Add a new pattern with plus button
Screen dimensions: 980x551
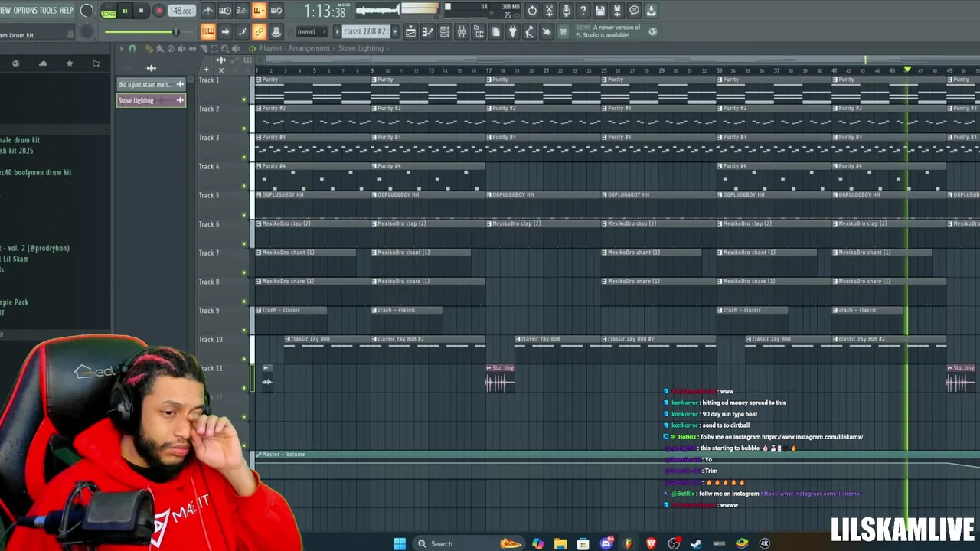(395, 31)
